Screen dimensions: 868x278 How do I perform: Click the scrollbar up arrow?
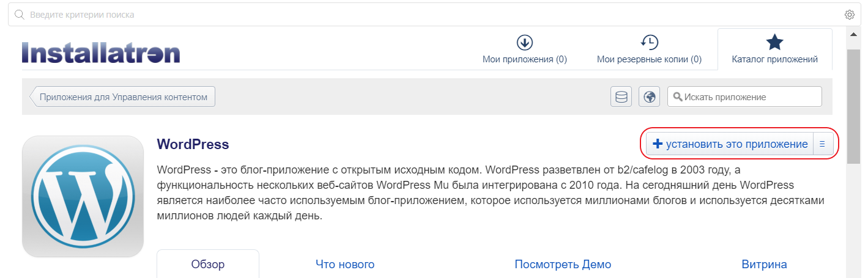853,35
